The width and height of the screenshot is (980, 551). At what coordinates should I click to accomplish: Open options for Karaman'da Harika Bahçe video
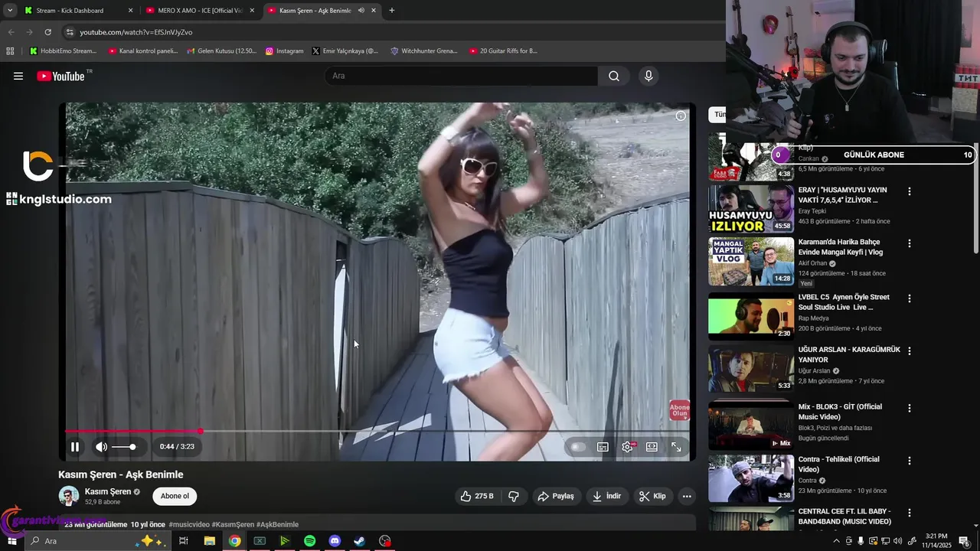910,243
